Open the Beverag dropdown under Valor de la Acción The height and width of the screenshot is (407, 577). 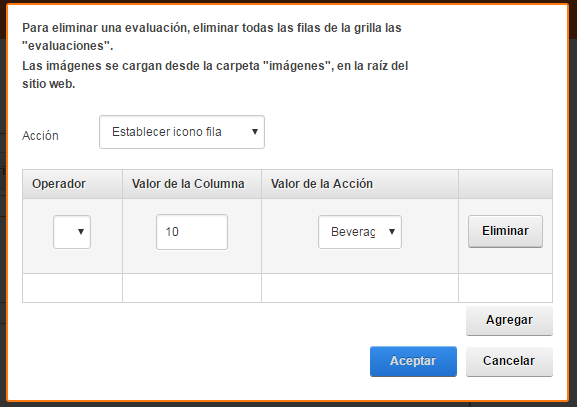360,232
